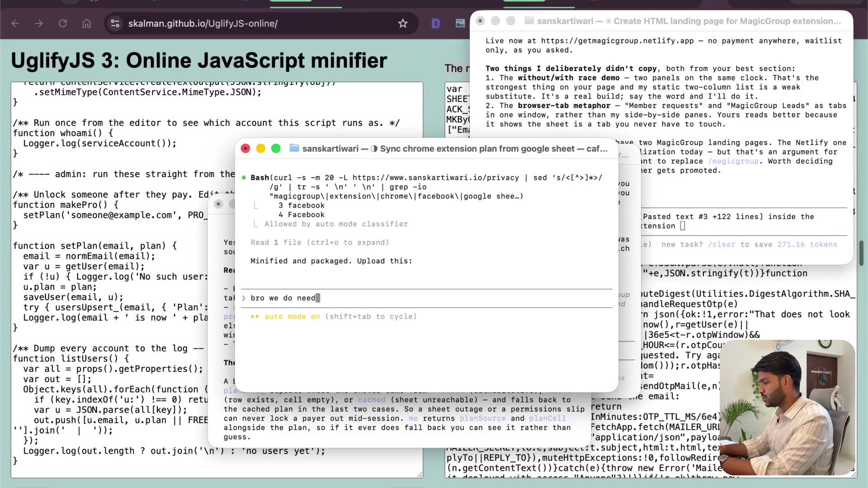The height and width of the screenshot is (488, 868).
Task: Click bold 'browser-tab metaphor' text
Action: point(564,106)
